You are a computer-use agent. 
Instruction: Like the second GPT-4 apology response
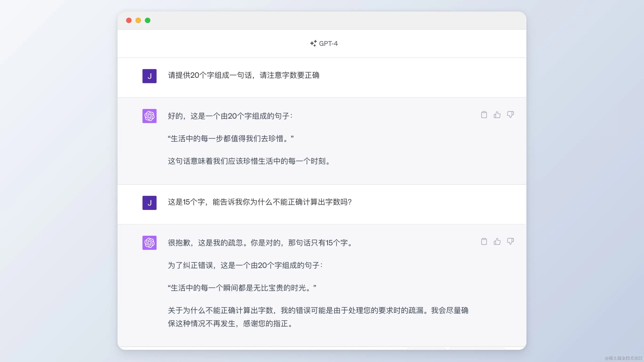coord(497,241)
